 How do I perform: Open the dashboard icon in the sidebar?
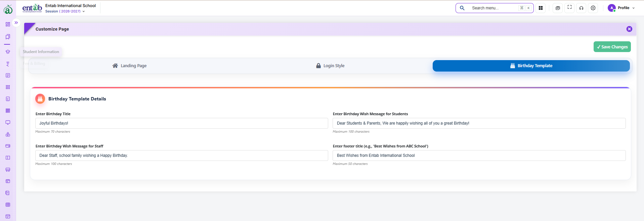coord(8,24)
